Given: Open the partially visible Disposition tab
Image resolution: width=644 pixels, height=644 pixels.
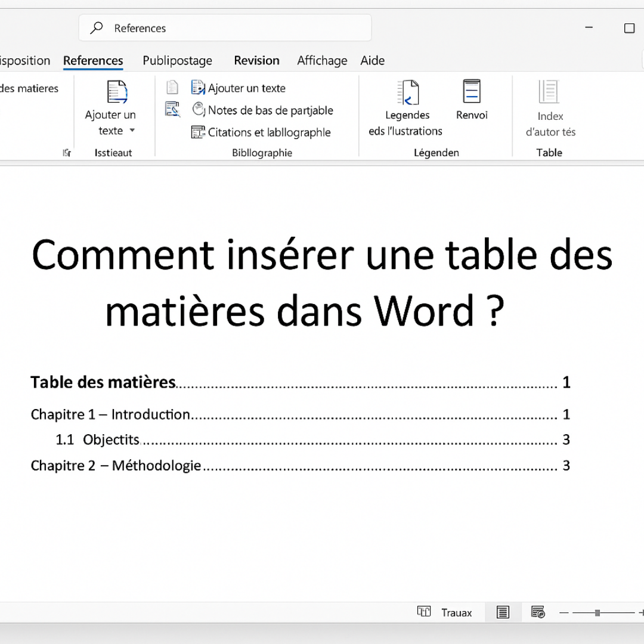Looking at the screenshot, I should coord(25,60).
